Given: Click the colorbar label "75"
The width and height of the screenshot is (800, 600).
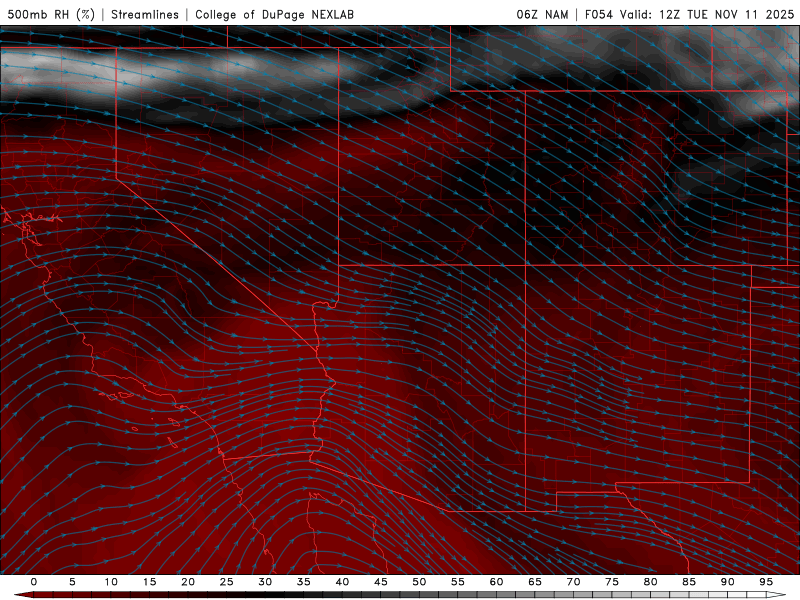Looking at the screenshot, I should 612,582.
